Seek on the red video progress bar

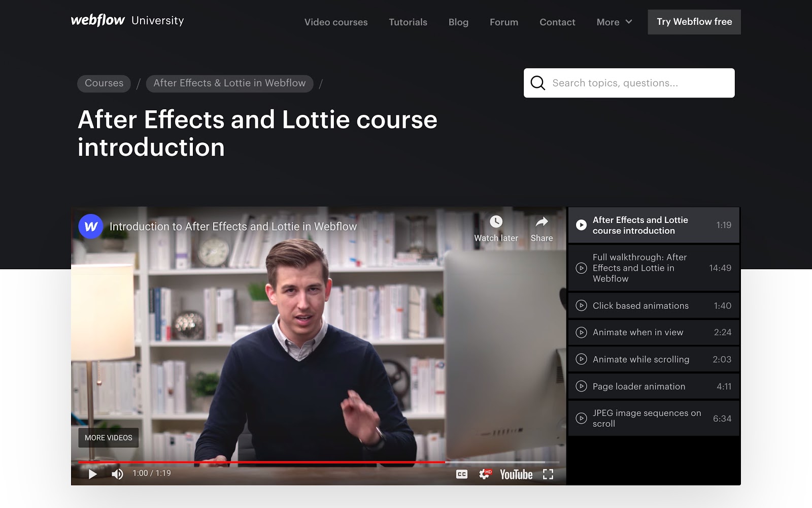coord(319,462)
